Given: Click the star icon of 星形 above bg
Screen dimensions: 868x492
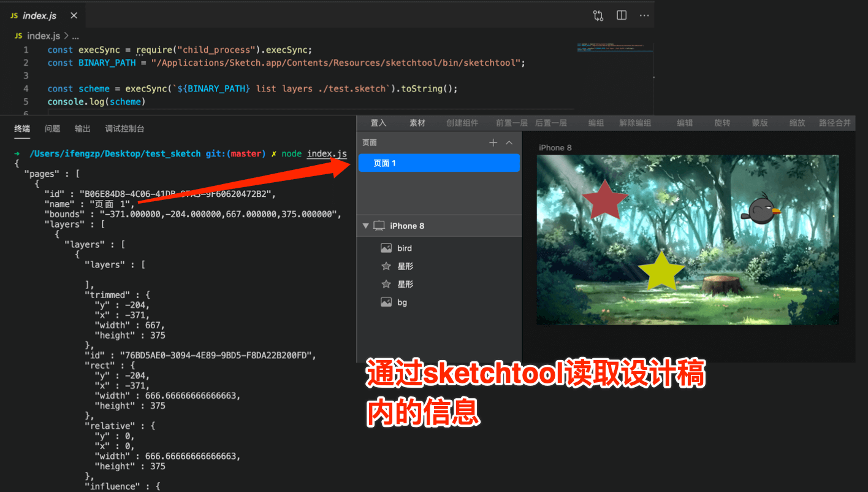Looking at the screenshot, I should point(386,284).
